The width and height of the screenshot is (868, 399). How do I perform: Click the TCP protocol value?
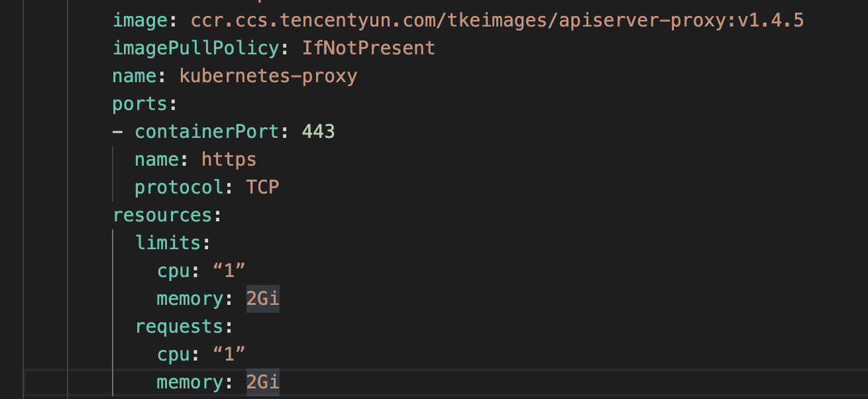click(x=262, y=188)
